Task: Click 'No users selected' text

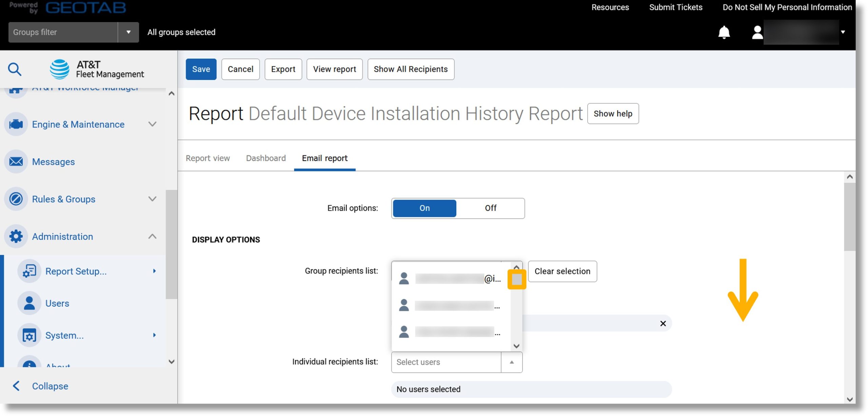Action: (428, 389)
